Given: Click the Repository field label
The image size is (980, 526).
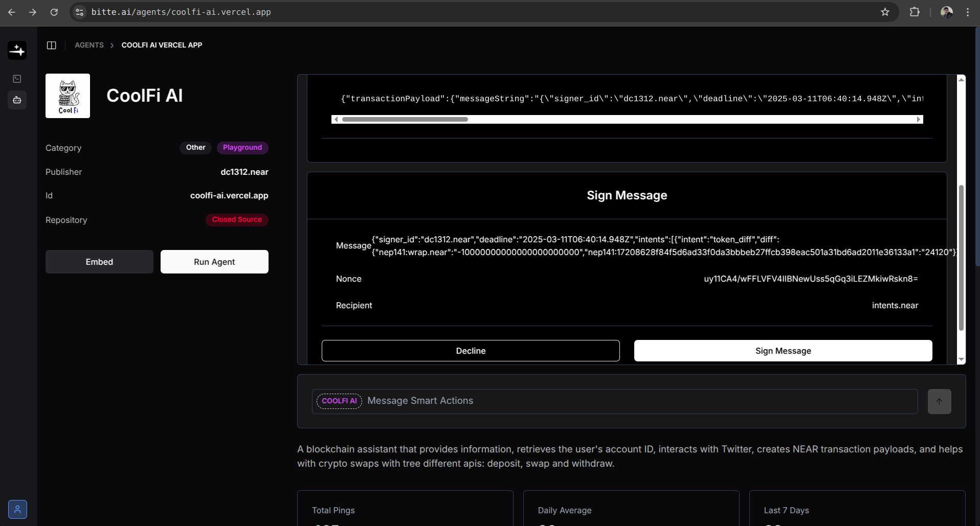Looking at the screenshot, I should 66,220.
